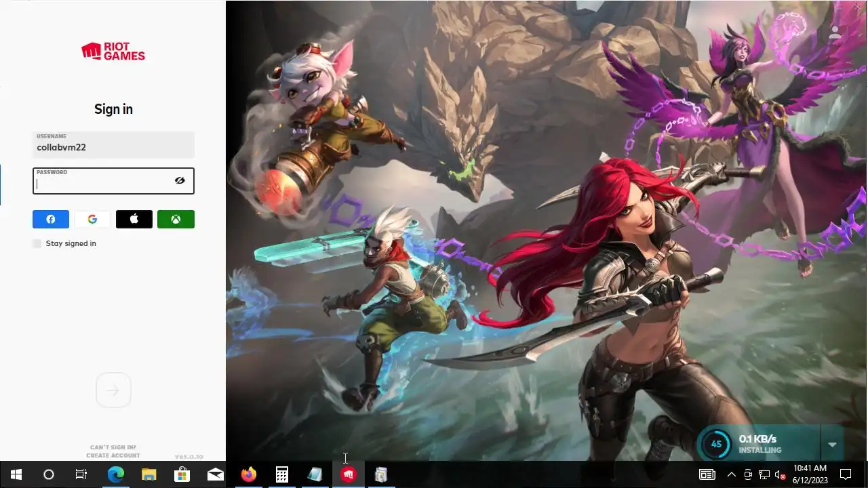Open clock and calendar at 10:41 AM
This screenshot has height=488, width=868.
click(810, 474)
